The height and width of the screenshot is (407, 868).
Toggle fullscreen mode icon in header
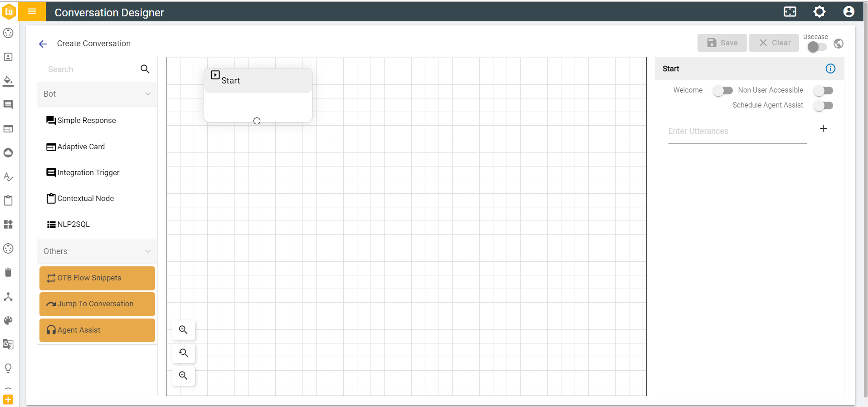click(x=790, y=12)
